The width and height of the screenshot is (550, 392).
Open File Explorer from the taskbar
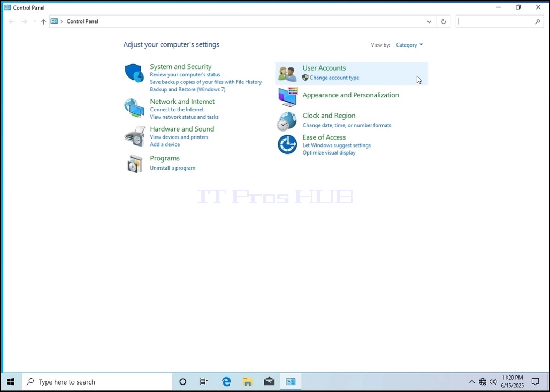click(x=248, y=382)
